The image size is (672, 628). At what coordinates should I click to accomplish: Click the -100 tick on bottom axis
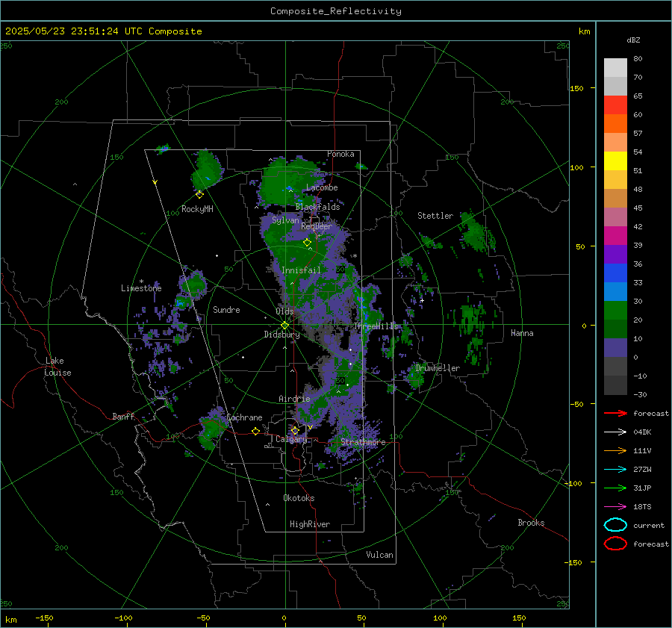123,618
